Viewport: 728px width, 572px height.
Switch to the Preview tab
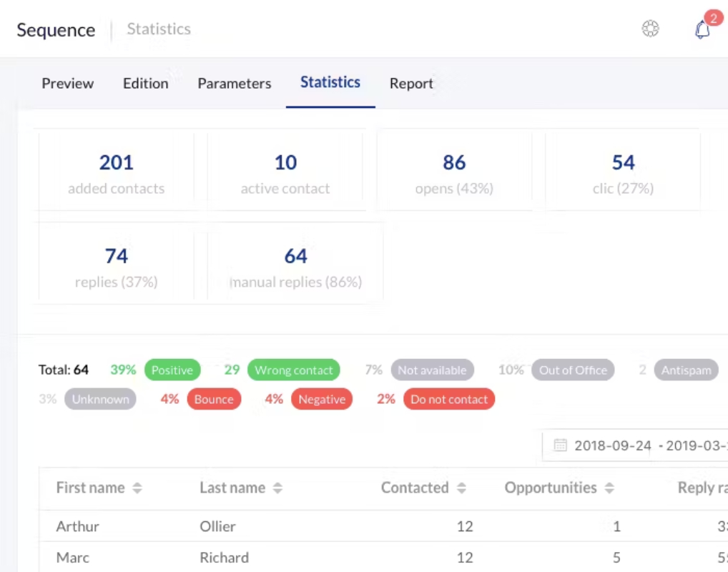coord(68,84)
